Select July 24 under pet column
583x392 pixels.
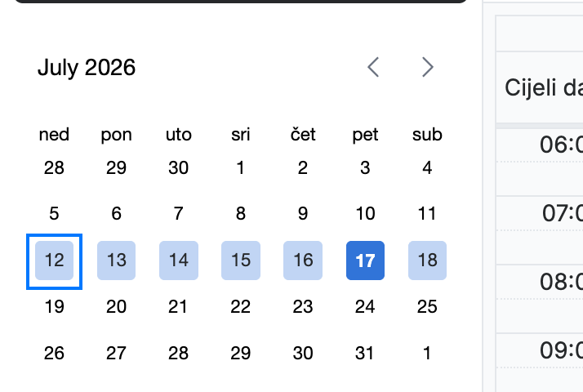(x=365, y=307)
